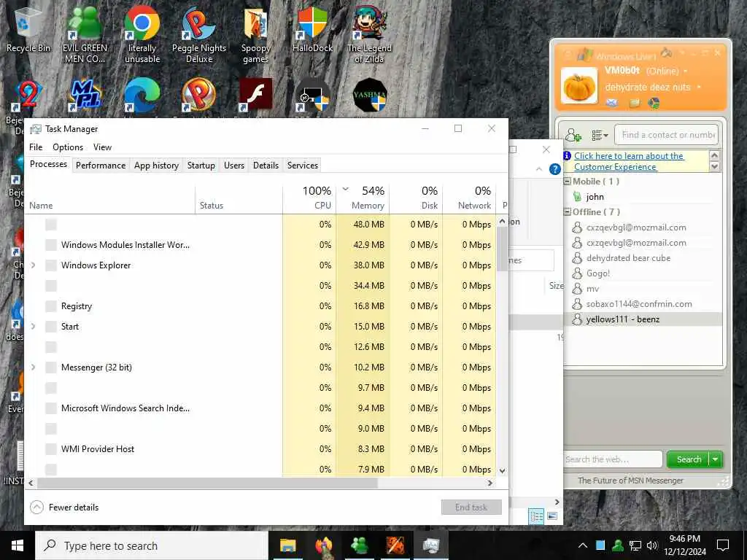Switch to the Services tab

pyautogui.click(x=303, y=166)
